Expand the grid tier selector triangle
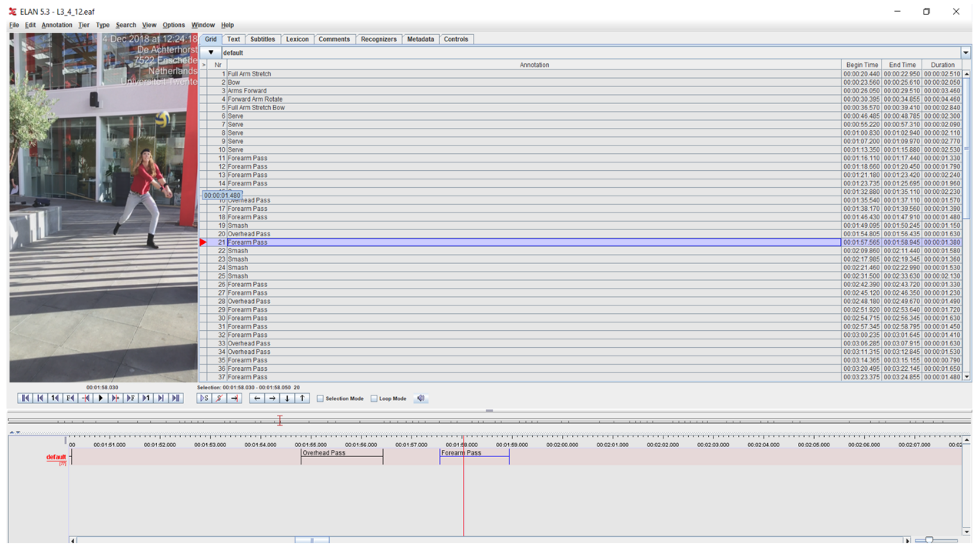980x550 pixels. pos(211,53)
